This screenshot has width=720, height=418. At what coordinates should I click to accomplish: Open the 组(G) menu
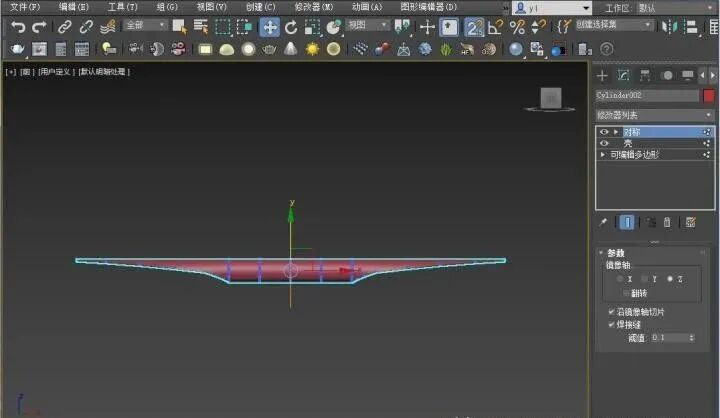[167, 7]
